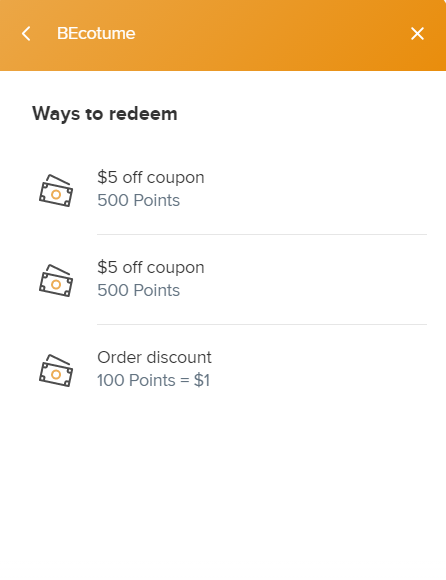The image size is (446, 580).
Task: Click the second coupon's cash icon
Action: (56, 280)
